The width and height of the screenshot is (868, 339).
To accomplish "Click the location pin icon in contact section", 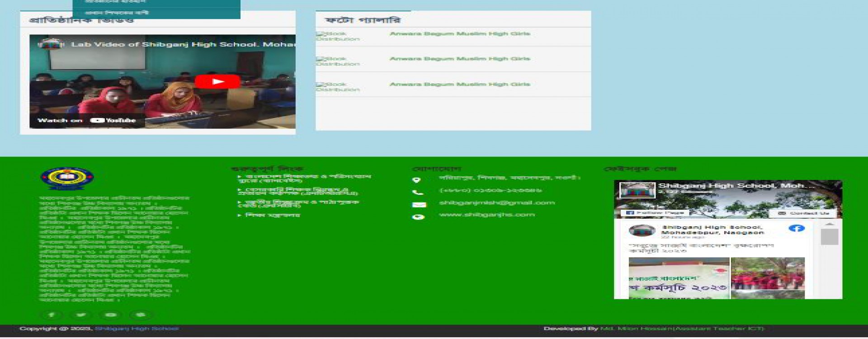I will click(x=417, y=180).
